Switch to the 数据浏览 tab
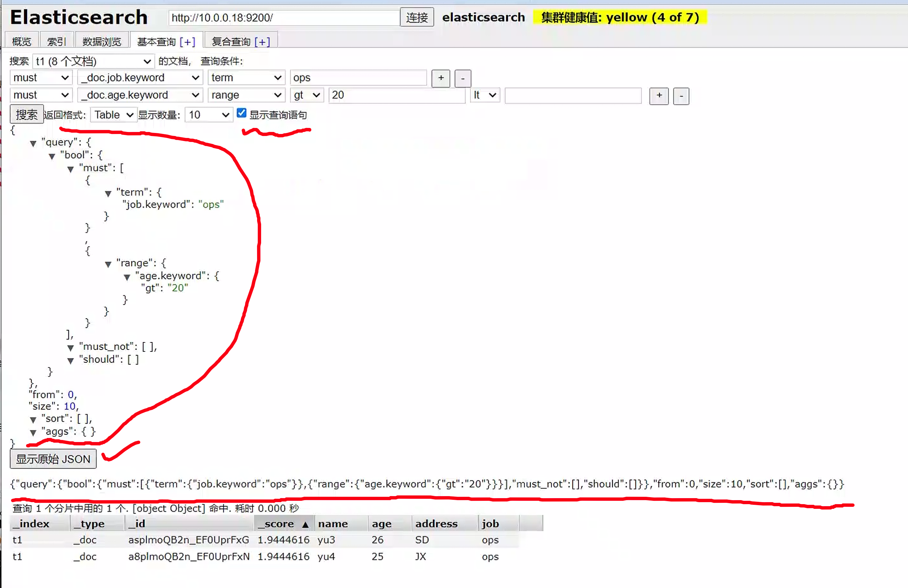 pyautogui.click(x=102, y=41)
